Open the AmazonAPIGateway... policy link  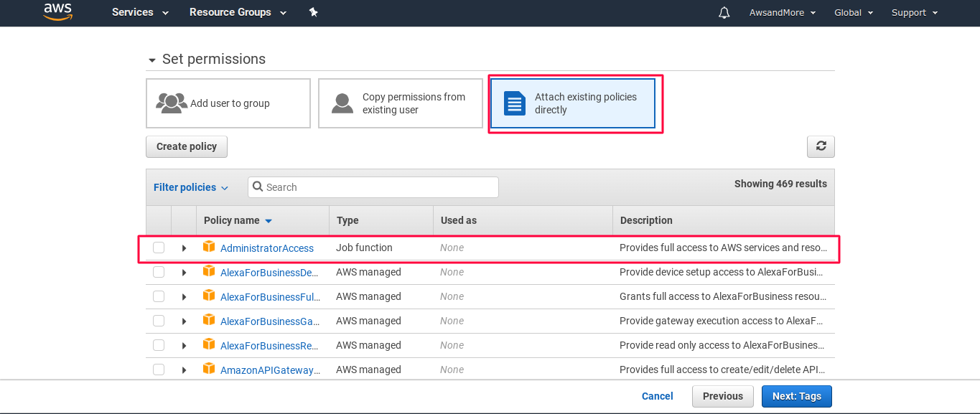click(271, 370)
